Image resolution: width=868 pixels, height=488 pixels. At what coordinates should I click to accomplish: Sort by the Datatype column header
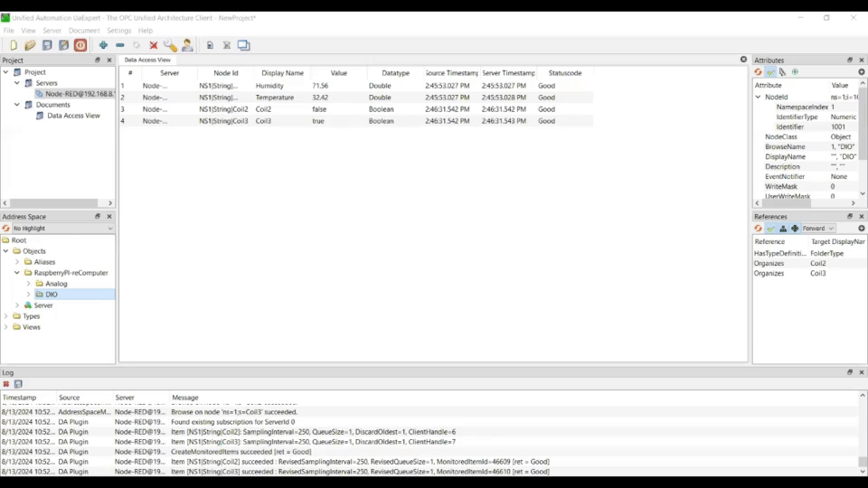pyautogui.click(x=395, y=73)
